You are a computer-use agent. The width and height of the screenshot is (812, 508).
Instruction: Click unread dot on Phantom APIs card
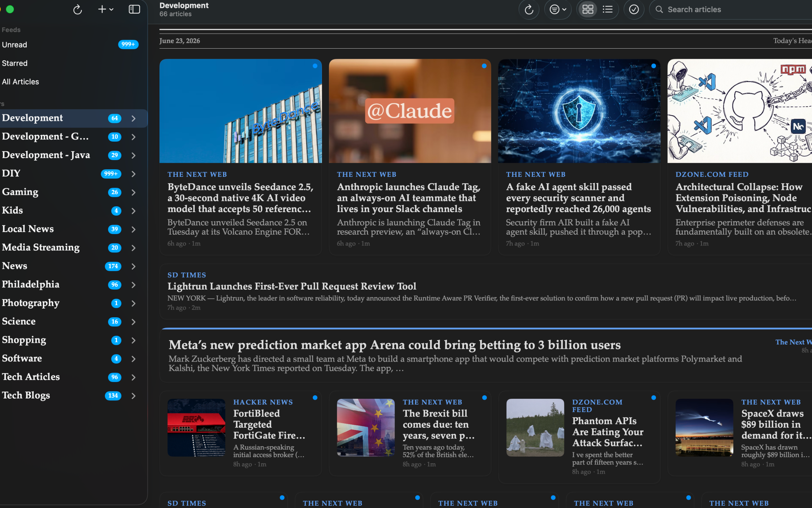click(x=653, y=398)
